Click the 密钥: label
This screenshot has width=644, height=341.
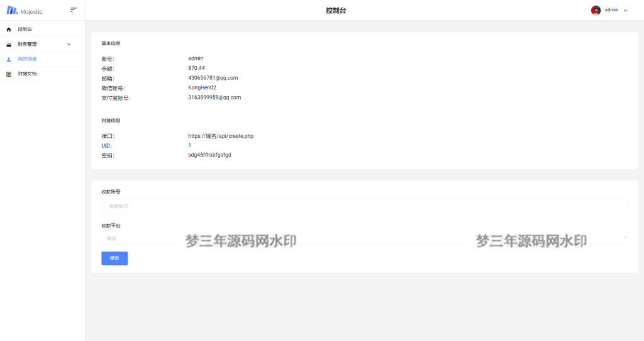(108, 155)
